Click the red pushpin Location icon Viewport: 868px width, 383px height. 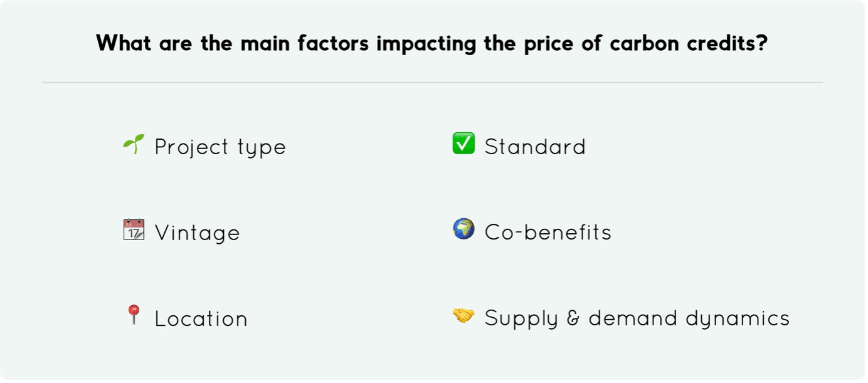coord(134,315)
